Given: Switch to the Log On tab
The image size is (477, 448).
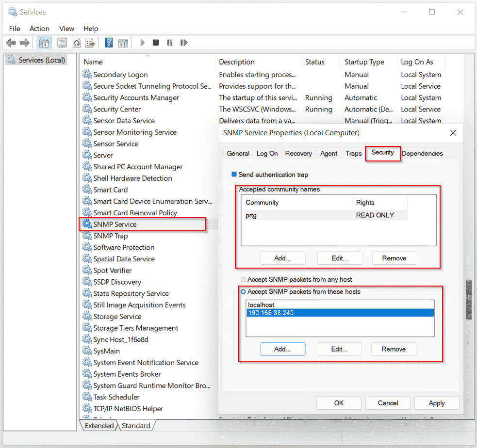Looking at the screenshot, I should coord(267,154).
